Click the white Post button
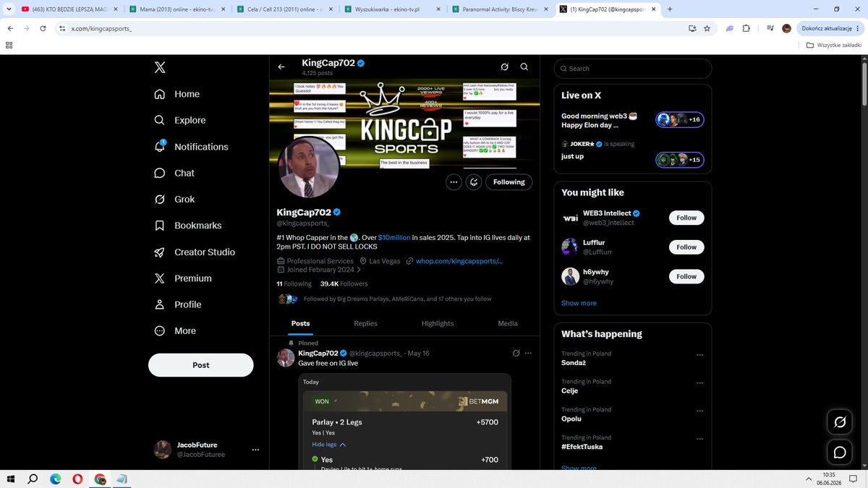Viewport: 868px width, 488px height. tap(201, 365)
